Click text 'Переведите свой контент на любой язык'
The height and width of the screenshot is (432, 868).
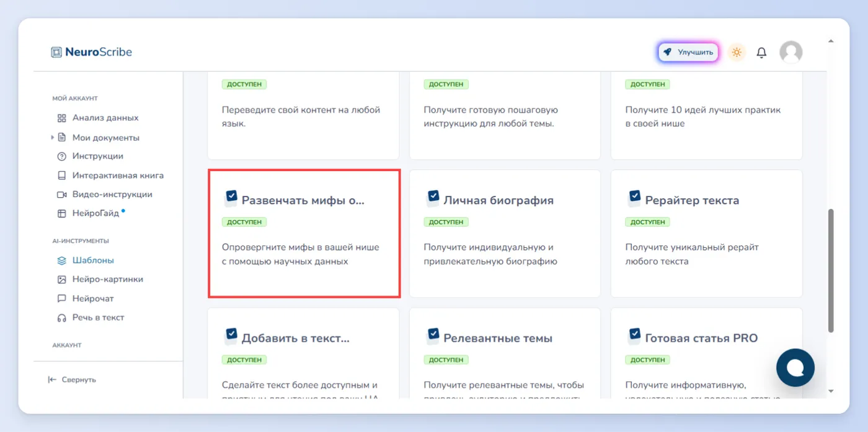click(x=301, y=117)
